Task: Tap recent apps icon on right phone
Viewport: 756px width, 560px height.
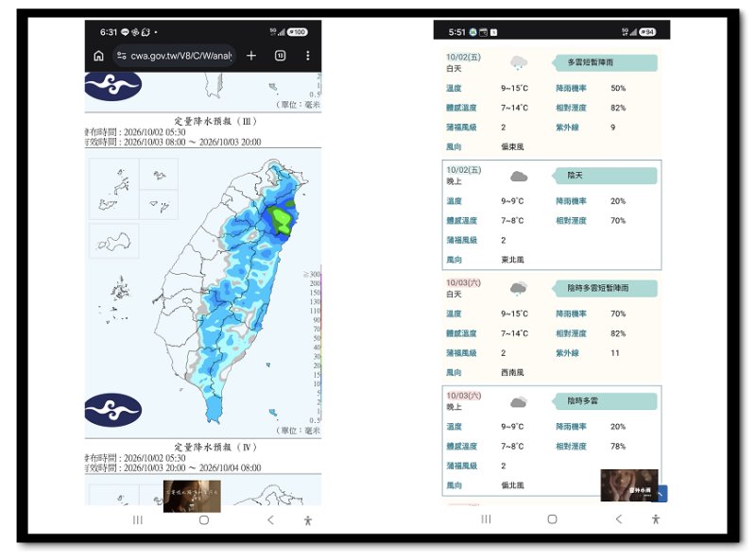Action: [486, 519]
